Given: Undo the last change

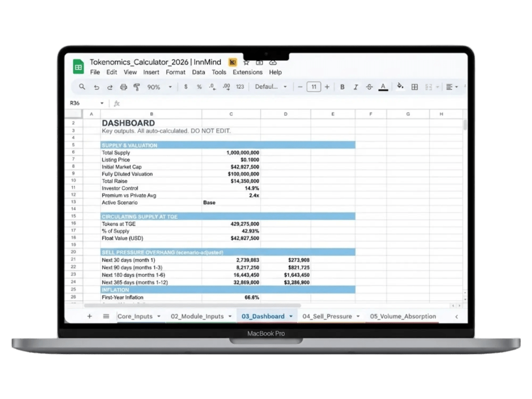Looking at the screenshot, I should 96,87.
